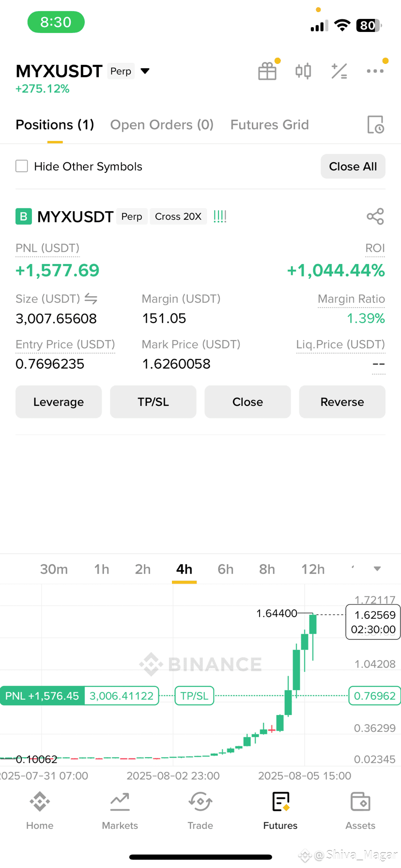
Task: Tap the ADL quantile bars indicator
Action: (220, 217)
